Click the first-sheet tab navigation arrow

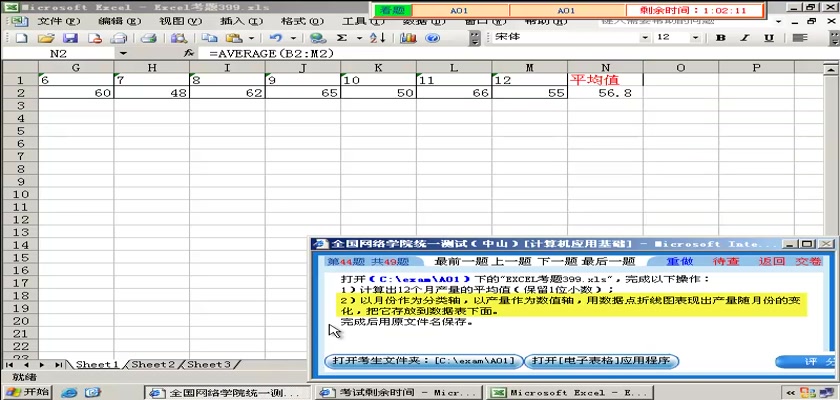(10, 365)
